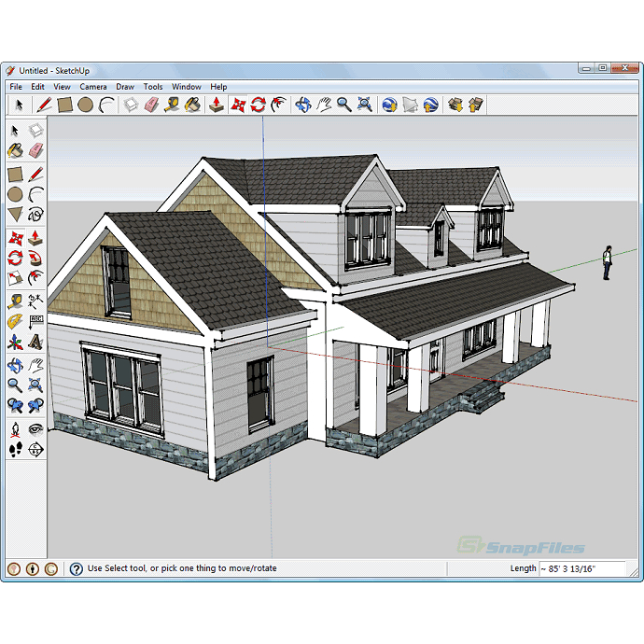Activate the Freehand scribble tool
Image resolution: width=644 pixels, height=644 pixels.
pyautogui.click(x=35, y=215)
